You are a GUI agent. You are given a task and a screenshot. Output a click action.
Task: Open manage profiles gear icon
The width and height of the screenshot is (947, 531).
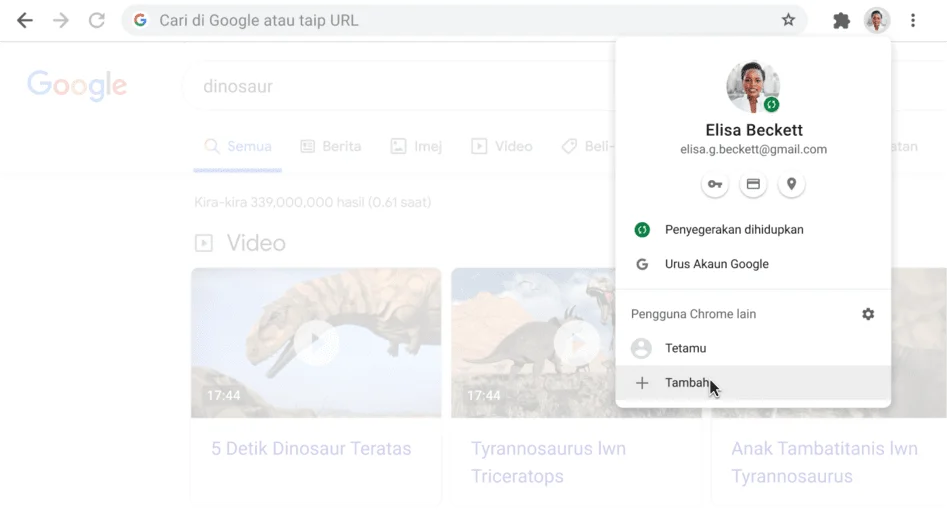(868, 314)
